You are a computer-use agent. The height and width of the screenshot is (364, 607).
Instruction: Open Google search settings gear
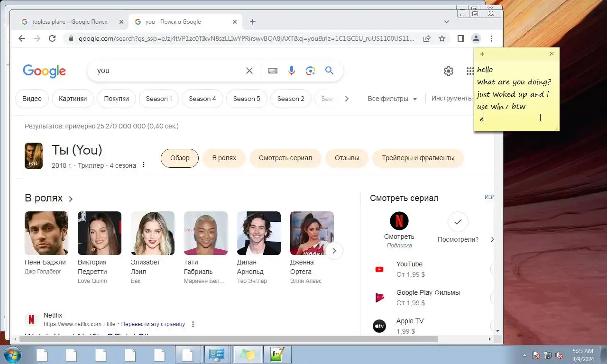tap(449, 71)
